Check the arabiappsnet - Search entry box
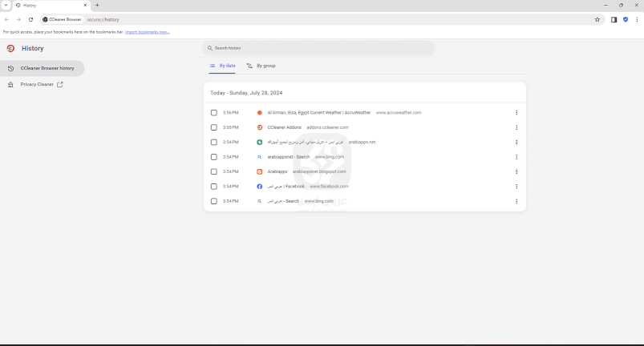644x346 pixels. [214, 157]
